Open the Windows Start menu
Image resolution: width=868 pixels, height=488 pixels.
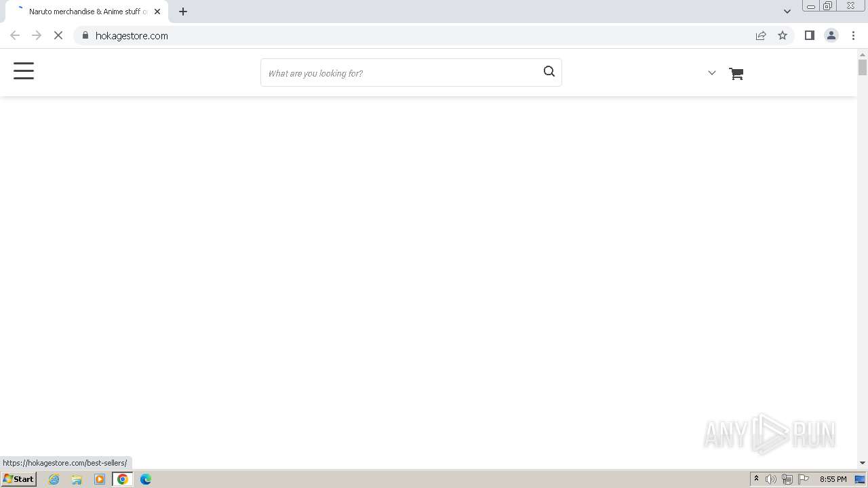click(19, 479)
